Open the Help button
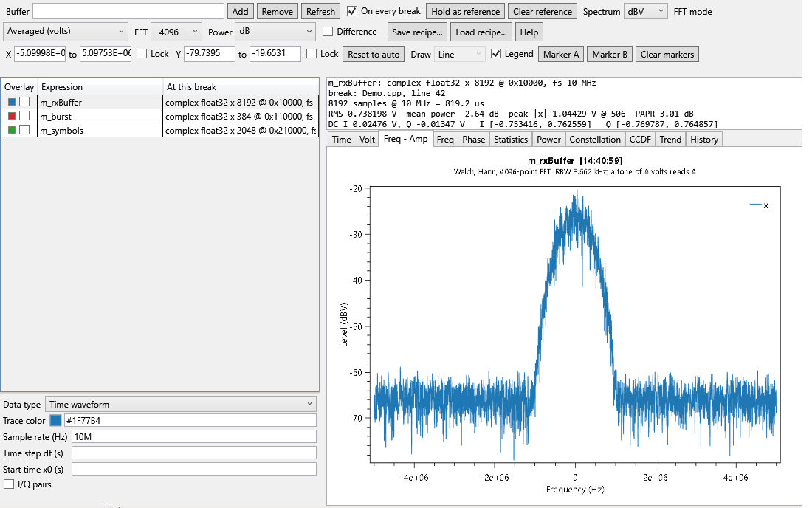 (529, 32)
